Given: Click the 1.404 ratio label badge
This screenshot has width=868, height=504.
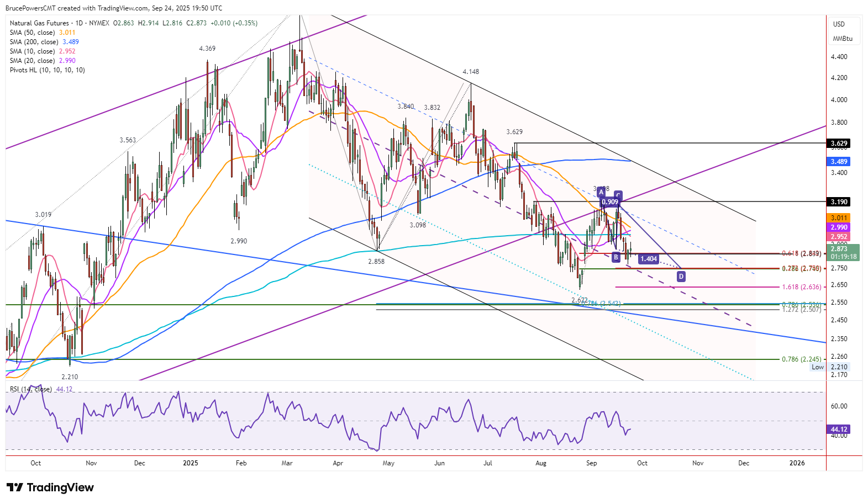Looking at the screenshot, I should coord(648,259).
